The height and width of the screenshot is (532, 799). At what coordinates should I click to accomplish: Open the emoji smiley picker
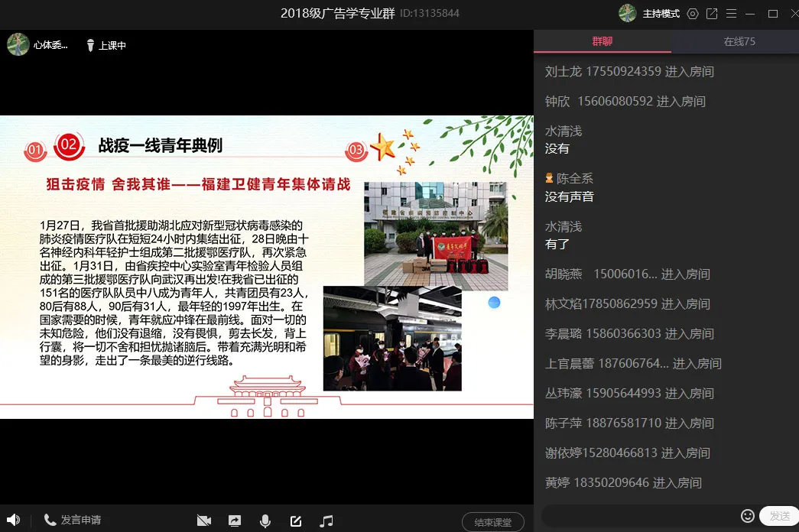747,516
